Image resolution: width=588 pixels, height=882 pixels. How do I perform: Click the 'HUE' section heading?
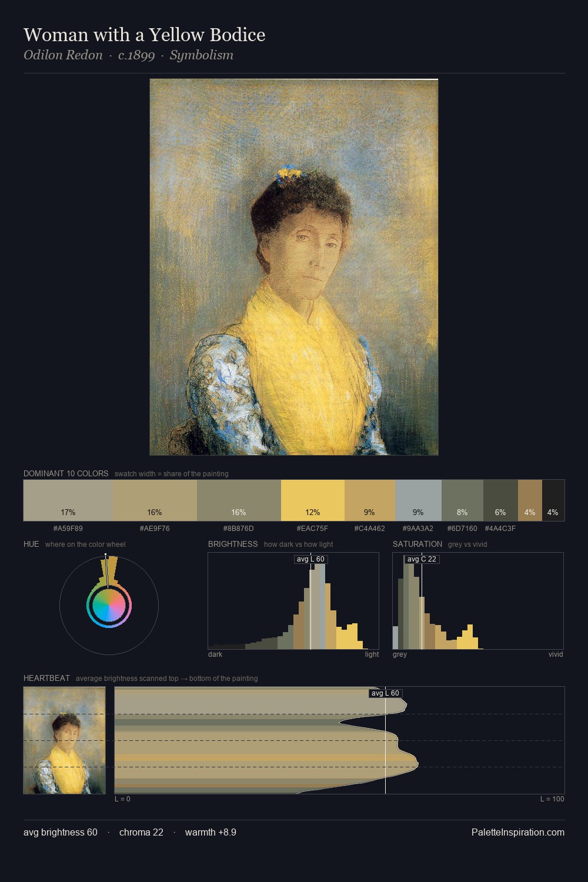(31, 544)
